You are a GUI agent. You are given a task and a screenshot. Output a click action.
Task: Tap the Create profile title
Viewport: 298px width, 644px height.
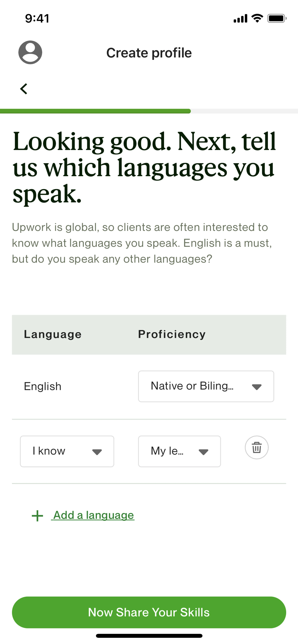tap(149, 53)
